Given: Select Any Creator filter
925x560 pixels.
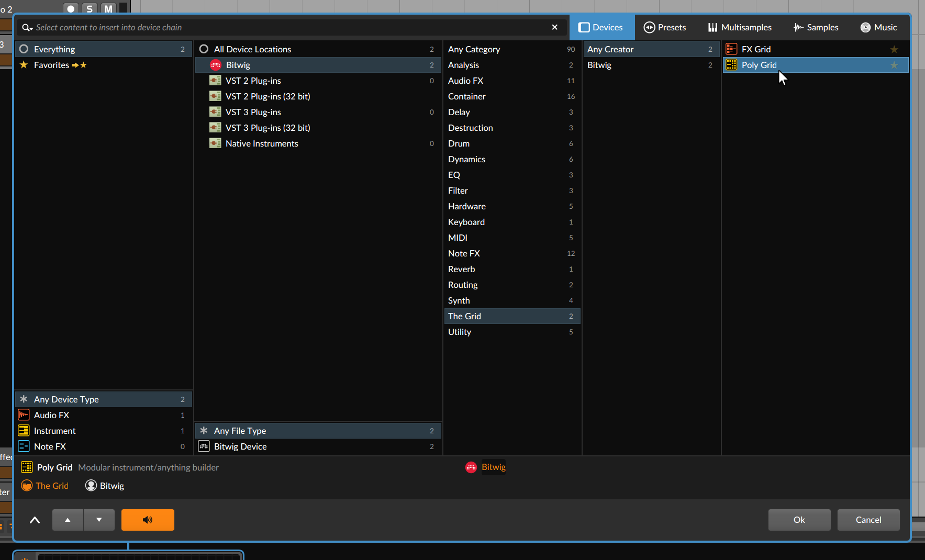Looking at the screenshot, I should [651, 49].
